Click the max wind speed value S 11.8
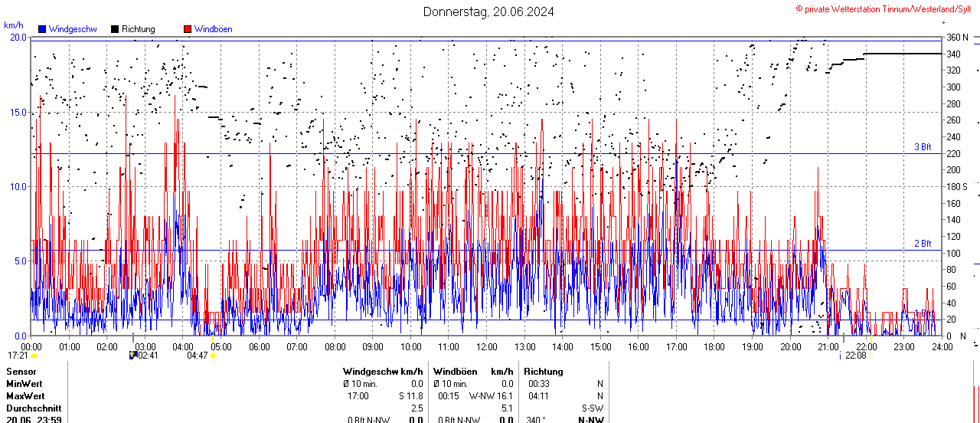The height and width of the screenshot is (423, 980). tap(410, 396)
